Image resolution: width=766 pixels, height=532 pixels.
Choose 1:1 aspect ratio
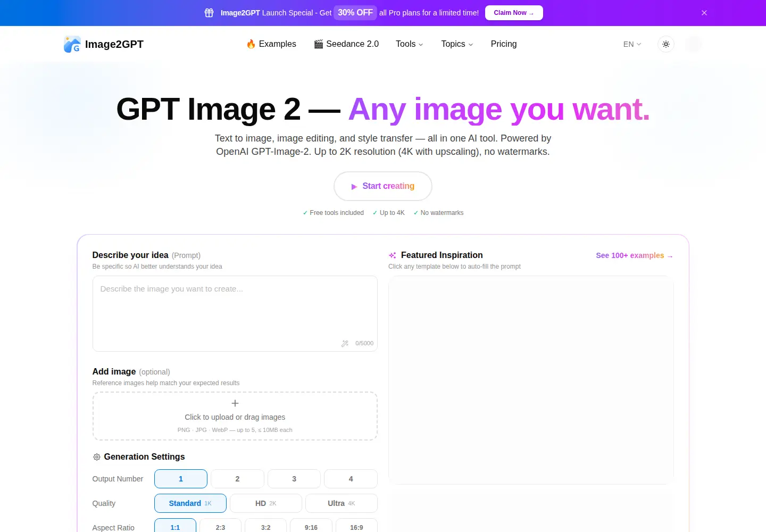tap(176, 526)
